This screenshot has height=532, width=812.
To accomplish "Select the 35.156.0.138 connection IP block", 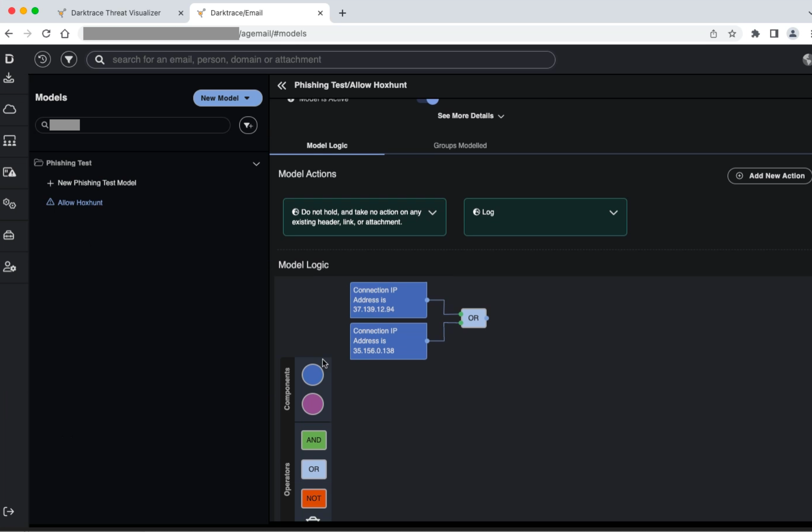I will click(x=388, y=341).
